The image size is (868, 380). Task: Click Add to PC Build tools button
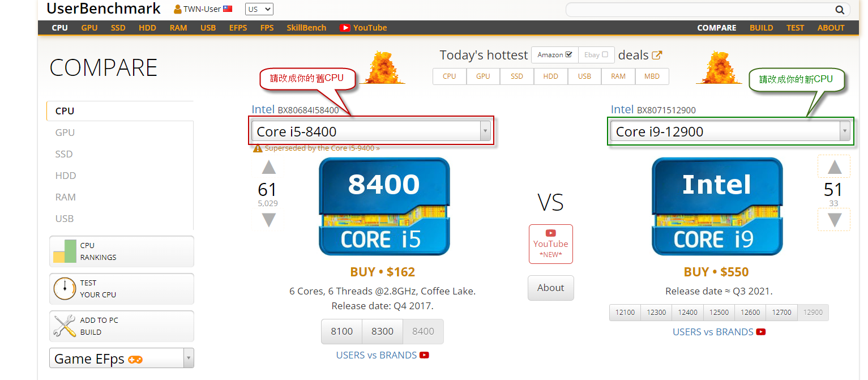(122, 326)
